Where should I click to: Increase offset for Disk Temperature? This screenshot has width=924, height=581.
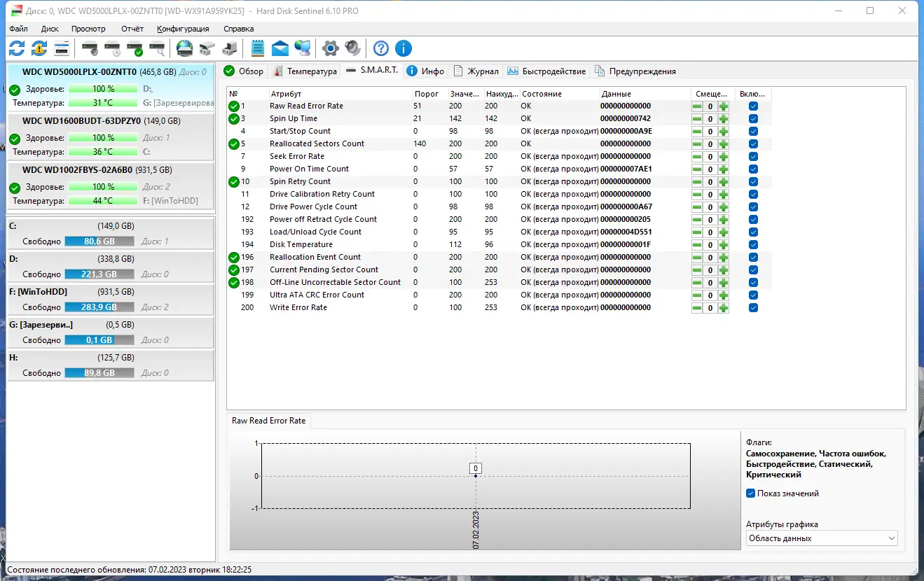tap(723, 245)
